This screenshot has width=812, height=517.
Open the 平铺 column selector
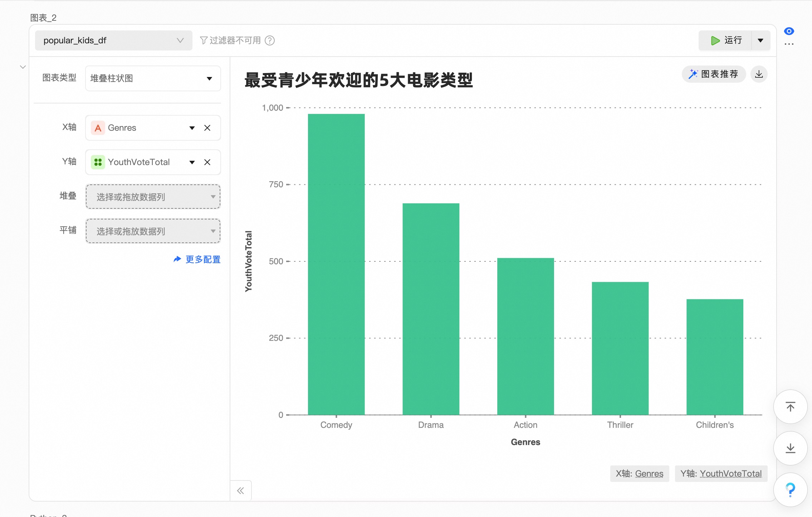click(153, 231)
